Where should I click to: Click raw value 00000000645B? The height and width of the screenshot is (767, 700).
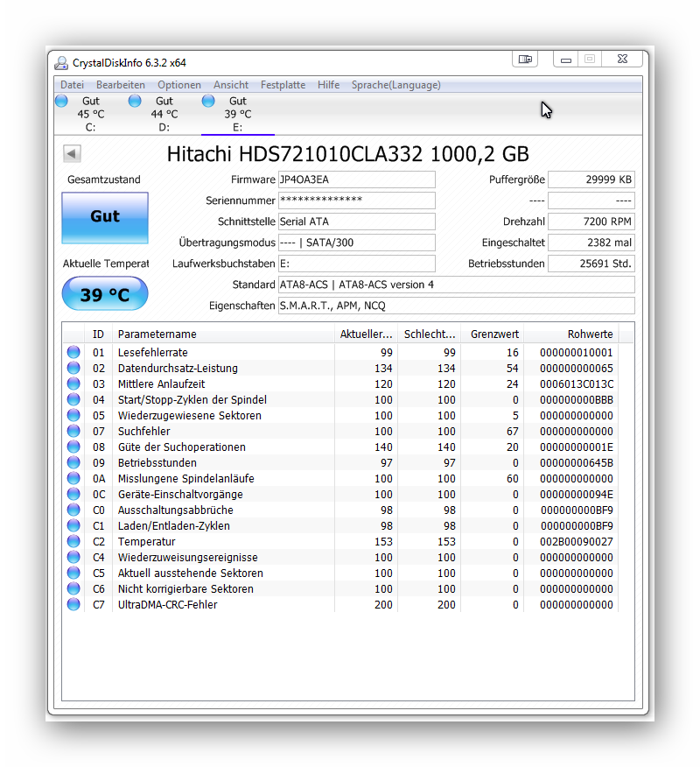coord(577,463)
